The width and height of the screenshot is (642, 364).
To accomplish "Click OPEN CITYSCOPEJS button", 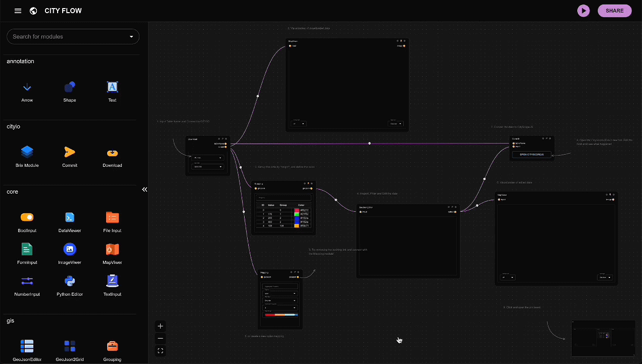I will click(532, 155).
